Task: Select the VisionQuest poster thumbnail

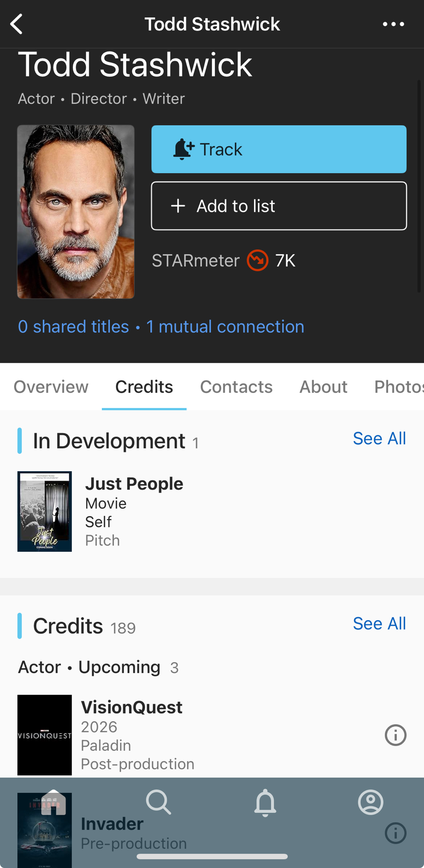Action: click(45, 735)
